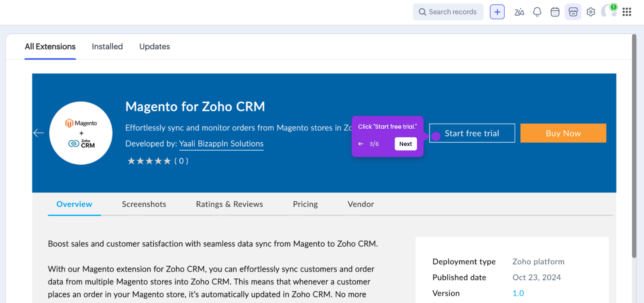
Task: Open the Zia assistant icon
Action: 519,12
